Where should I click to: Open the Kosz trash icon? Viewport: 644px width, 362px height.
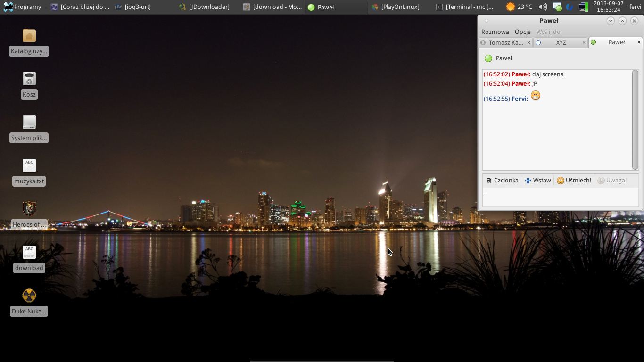click(x=29, y=79)
